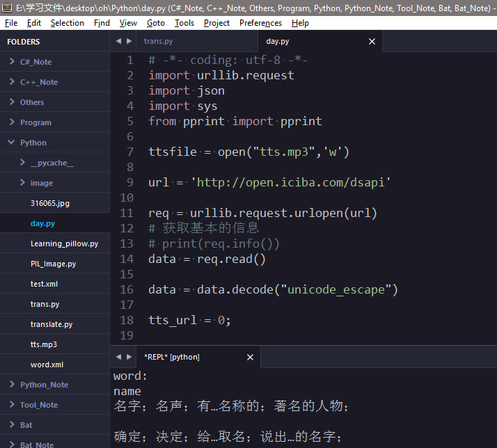This screenshot has width=497, height=448.
Task: Open PIL_Image.py from the sidebar
Action: click(x=54, y=264)
